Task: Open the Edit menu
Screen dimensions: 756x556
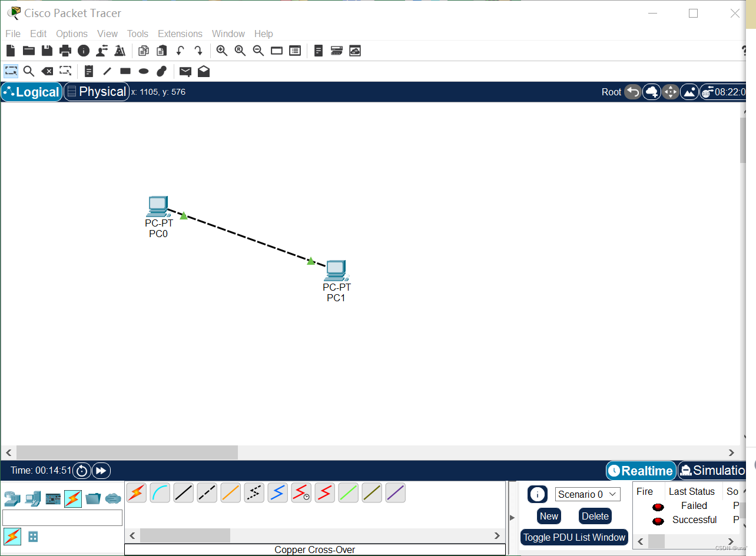Action: (x=38, y=34)
